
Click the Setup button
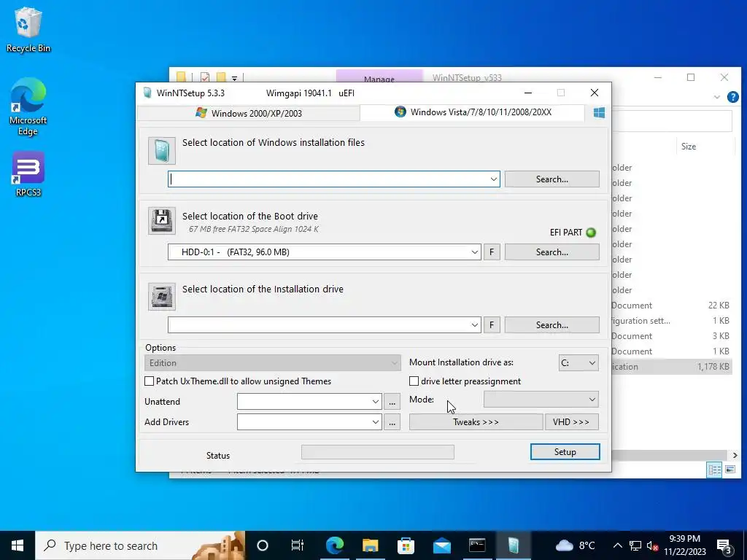565,452
